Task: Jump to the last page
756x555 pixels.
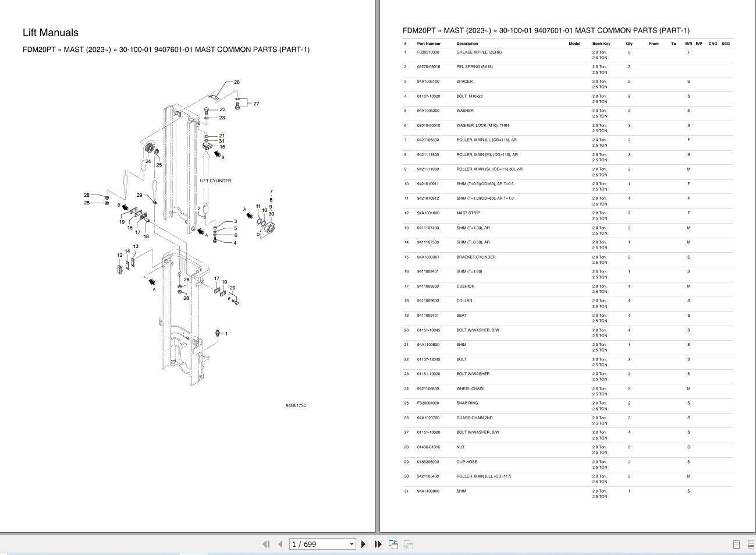Action: pyautogui.click(x=378, y=544)
